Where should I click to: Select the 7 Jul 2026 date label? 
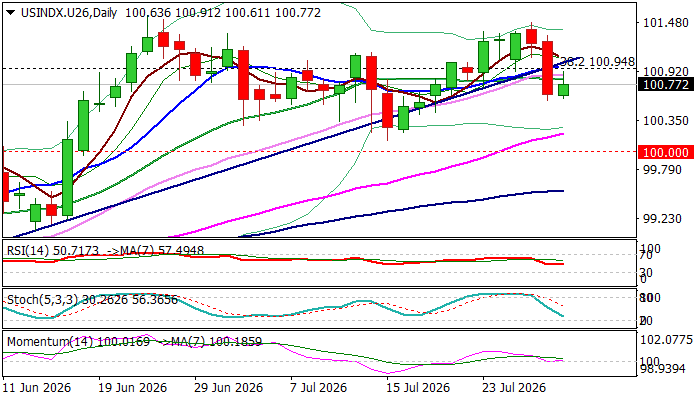pos(318,388)
